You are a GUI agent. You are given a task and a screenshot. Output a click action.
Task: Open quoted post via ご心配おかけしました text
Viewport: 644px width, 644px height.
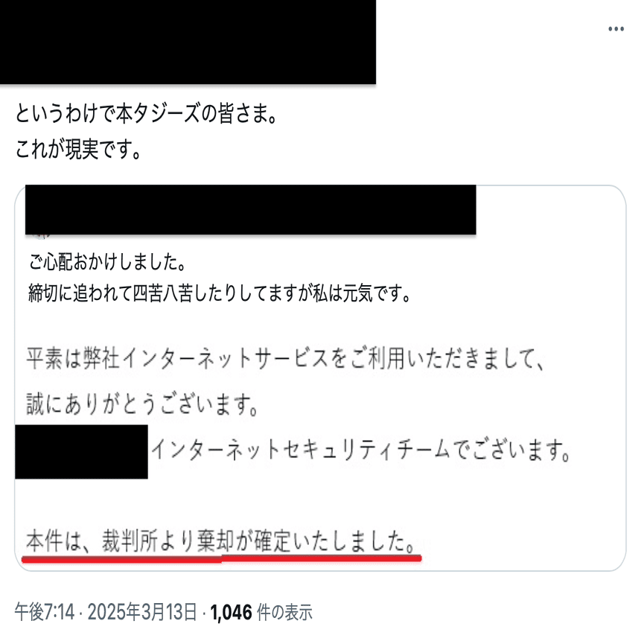click(107, 262)
